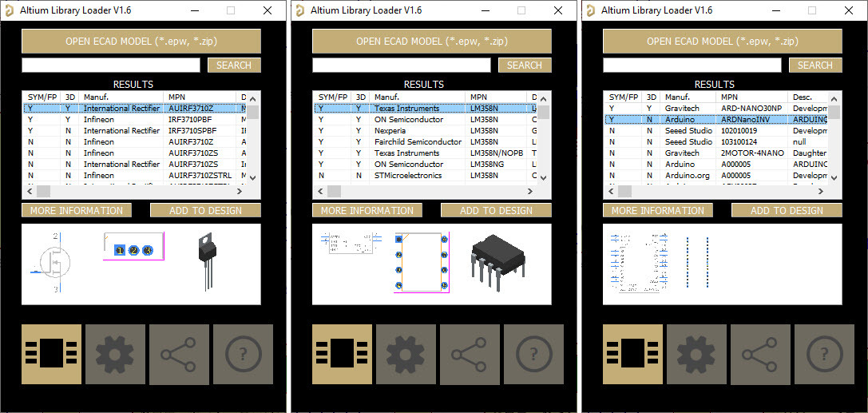This screenshot has height=413, width=868.
Task: Click OPEN ECAD MODEL in right window
Action: pyautogui.click(x=723, y=41)
